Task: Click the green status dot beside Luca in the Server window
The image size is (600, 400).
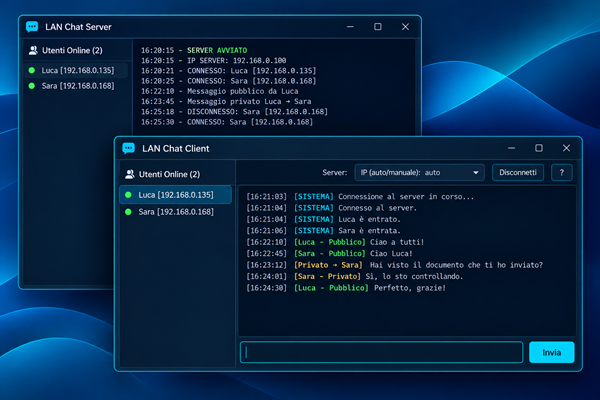Action: [x=32, y=70]
